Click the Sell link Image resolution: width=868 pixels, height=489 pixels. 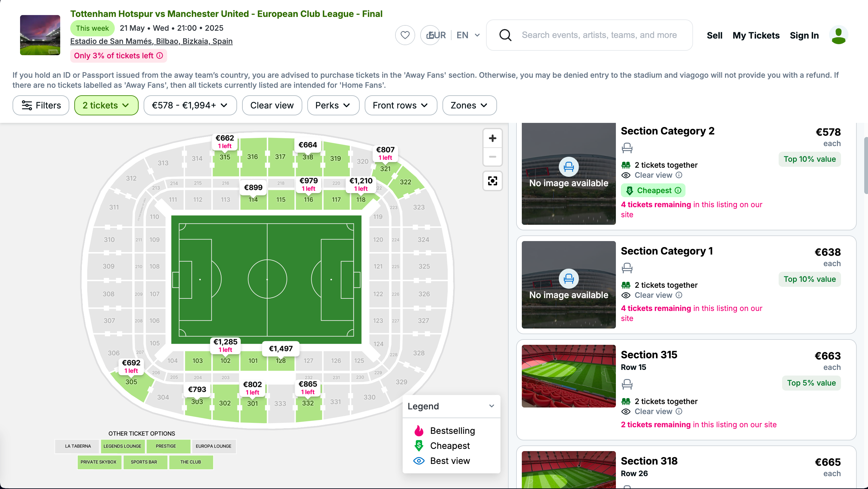pyautogui.click(x=714, y=35)
